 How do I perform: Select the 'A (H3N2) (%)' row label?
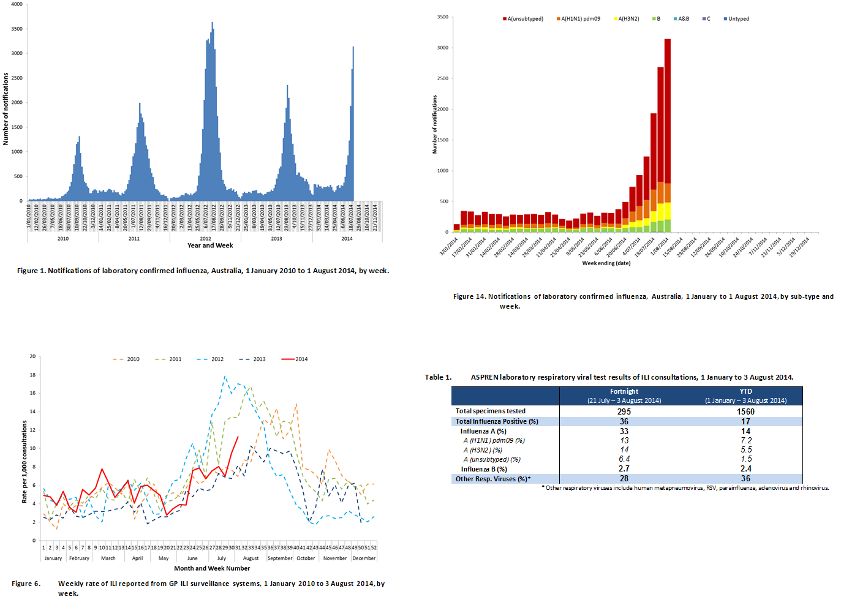[483, 450]
